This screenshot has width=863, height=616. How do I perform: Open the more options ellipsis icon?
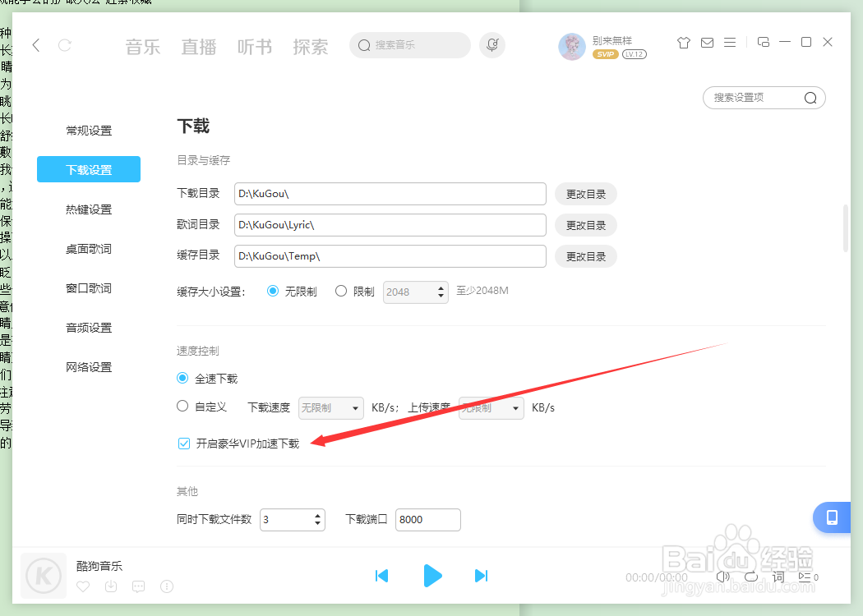click(167, 586)
